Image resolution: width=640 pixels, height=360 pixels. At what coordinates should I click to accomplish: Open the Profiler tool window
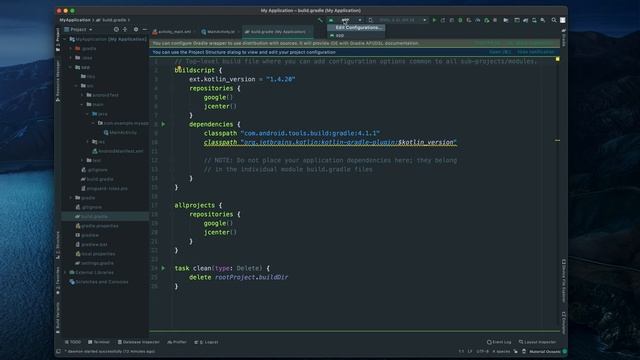point(177,342)
